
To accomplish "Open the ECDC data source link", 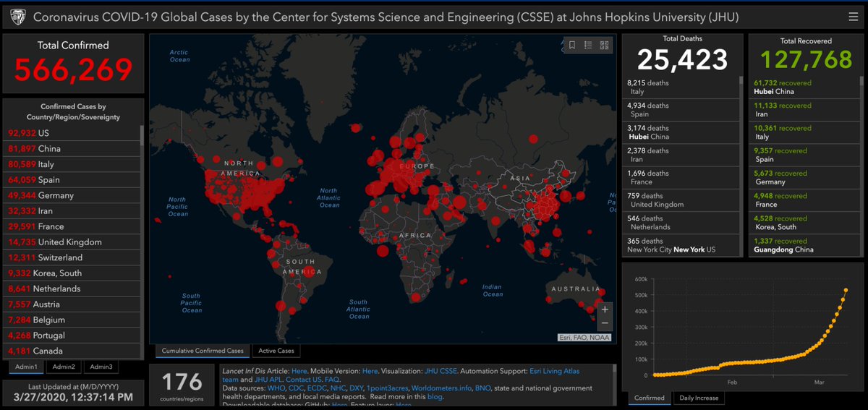I will (317, 388).
